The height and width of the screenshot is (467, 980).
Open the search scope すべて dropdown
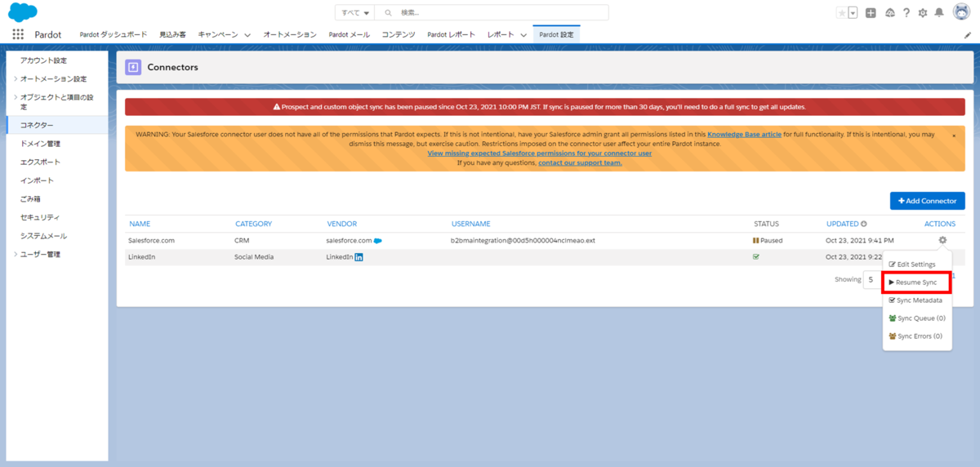coord(354,12)
